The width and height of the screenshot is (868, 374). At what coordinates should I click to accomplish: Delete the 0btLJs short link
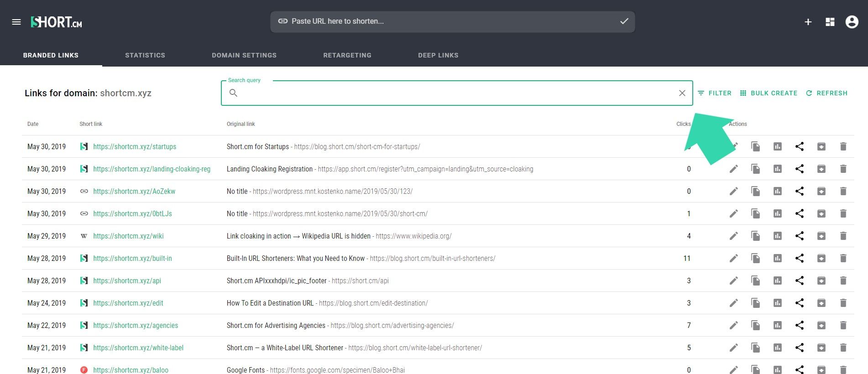tap(843, 213)
